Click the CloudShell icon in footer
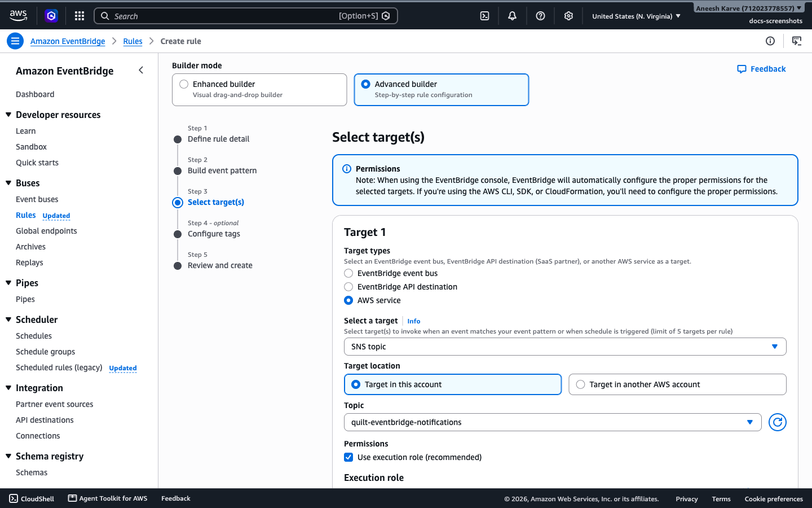 point(14,498)
